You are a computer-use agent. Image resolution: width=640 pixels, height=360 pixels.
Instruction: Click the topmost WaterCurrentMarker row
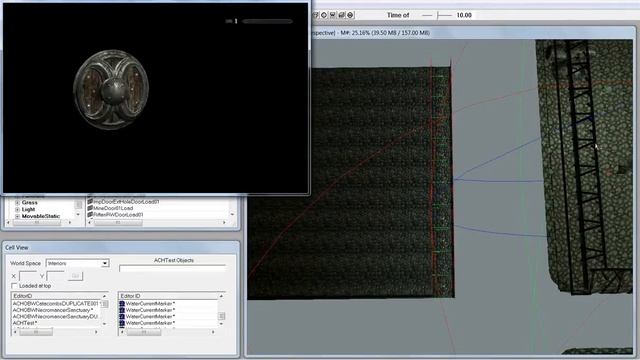pos(151,304)
